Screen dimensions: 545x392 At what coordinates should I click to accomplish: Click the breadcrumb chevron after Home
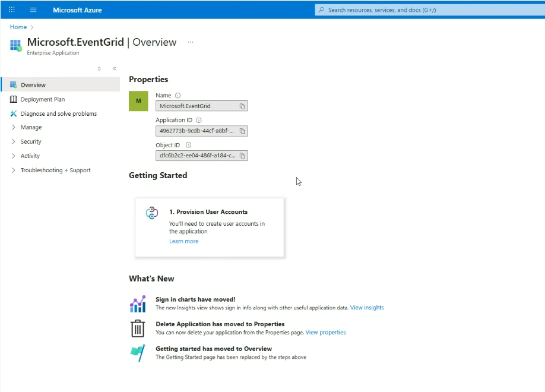tap(31, 27)
